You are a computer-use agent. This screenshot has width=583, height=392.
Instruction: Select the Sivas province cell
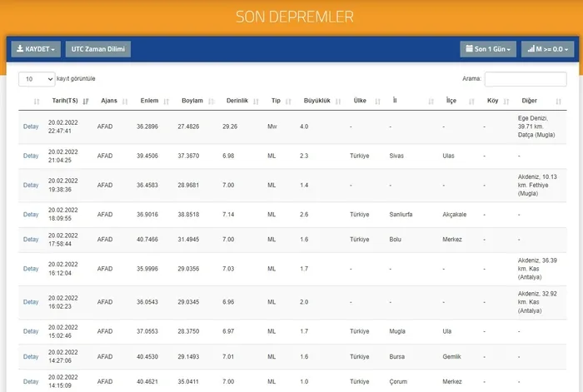396,156
